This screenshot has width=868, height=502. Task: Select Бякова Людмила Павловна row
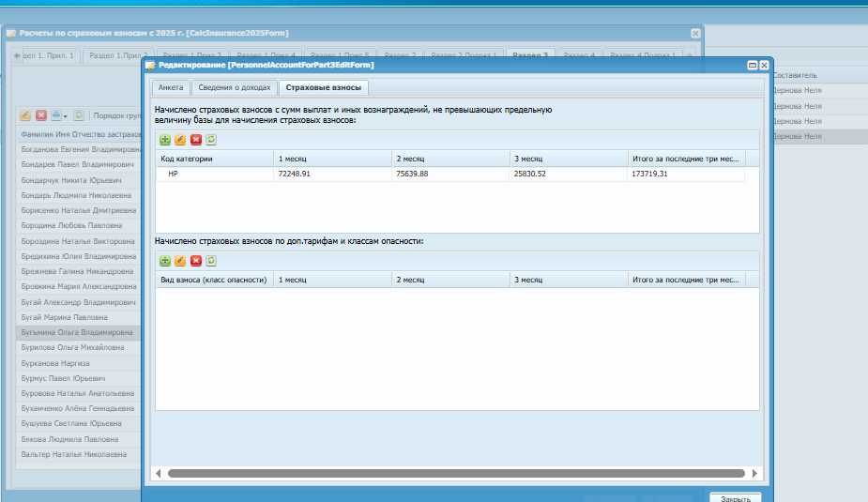click(79, 439)
